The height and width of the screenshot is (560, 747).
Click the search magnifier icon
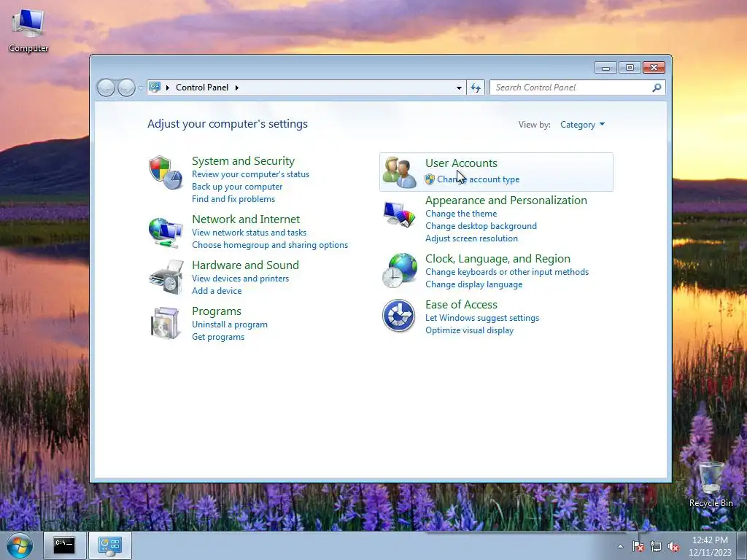657,87
